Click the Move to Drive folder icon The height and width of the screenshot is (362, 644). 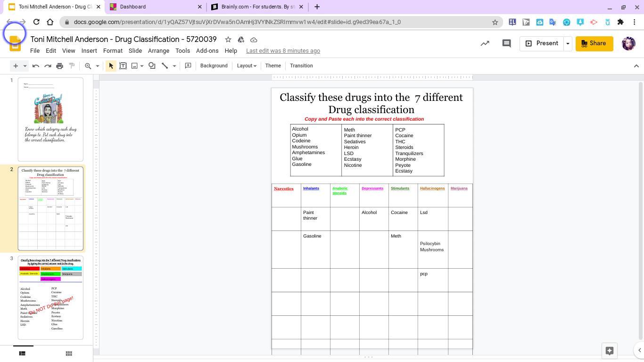241,40
